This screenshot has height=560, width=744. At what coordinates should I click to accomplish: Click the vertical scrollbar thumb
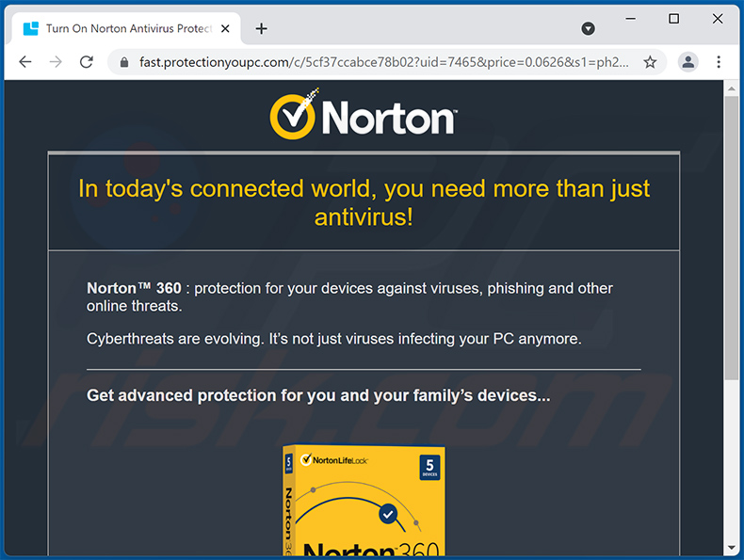pyautogui.click(x=731, y=237)
